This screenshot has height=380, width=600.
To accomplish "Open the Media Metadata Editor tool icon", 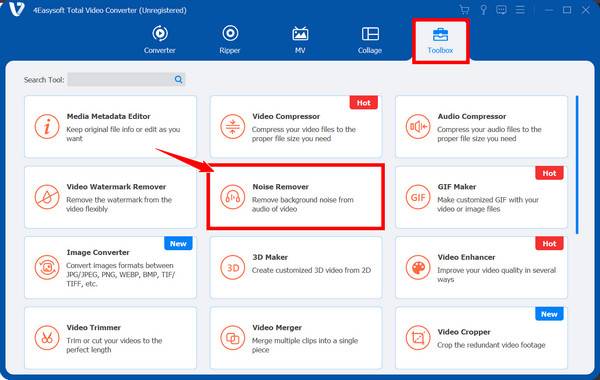I will [x=47, y=126].
